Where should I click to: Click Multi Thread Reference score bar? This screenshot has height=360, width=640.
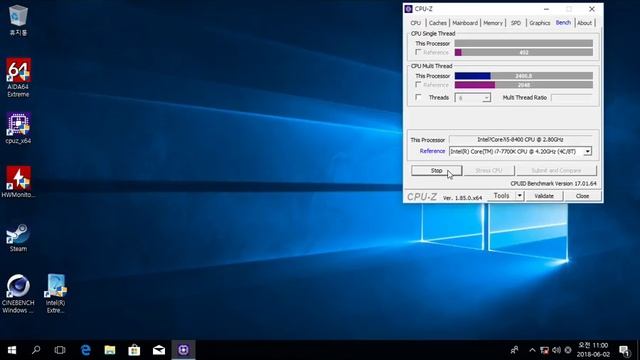[524, 85]
